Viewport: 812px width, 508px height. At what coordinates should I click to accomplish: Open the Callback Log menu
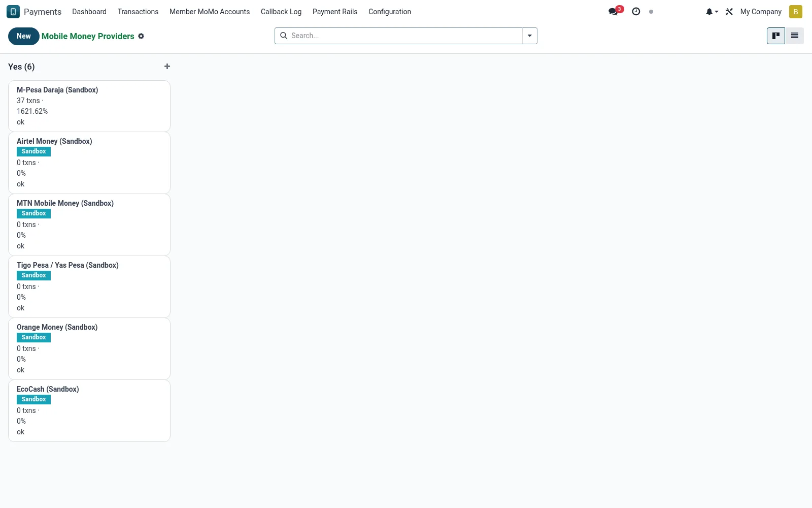pyautogui.click(x=281, y=12)
